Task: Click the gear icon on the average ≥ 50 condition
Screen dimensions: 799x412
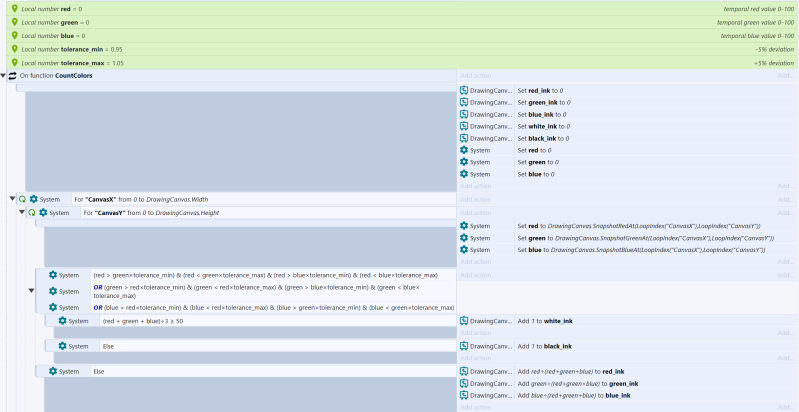Action: pos(62,321)
